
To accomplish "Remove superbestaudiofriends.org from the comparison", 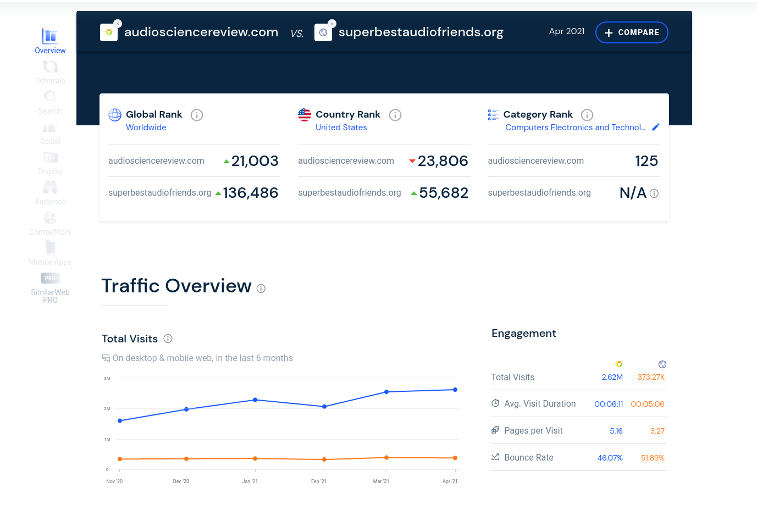I will 332,24.
